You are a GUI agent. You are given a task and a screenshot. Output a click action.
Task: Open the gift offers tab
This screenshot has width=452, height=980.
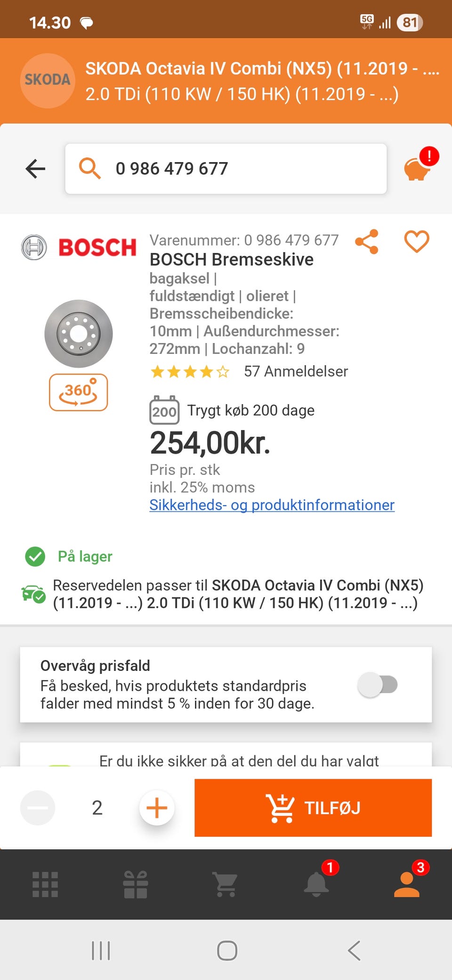(136, 884)
